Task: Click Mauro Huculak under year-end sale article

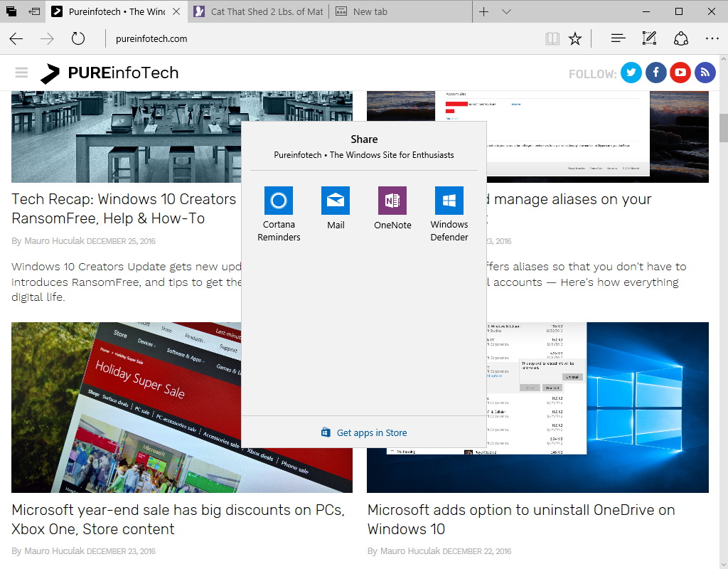Action: pyautogui.click(x=54, y=551)
